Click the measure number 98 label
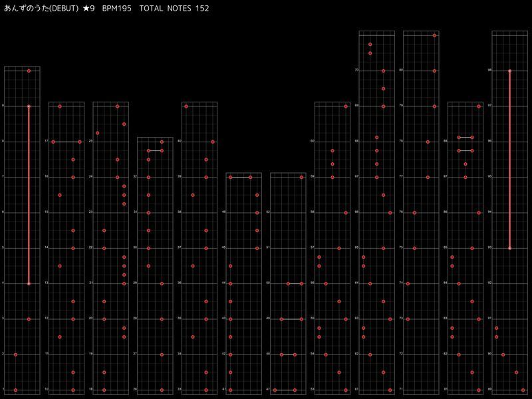Viewport: 532px width, 399px height. coord(489,70)
